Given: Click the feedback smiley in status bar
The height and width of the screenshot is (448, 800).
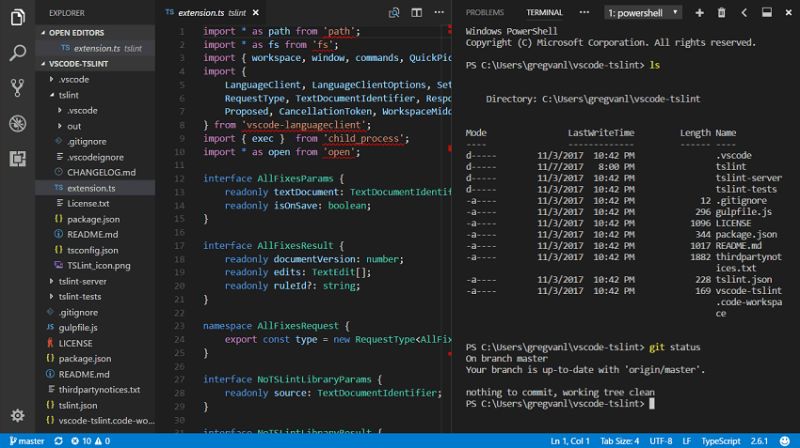Looking at the screenshot, I should [785, 441].
